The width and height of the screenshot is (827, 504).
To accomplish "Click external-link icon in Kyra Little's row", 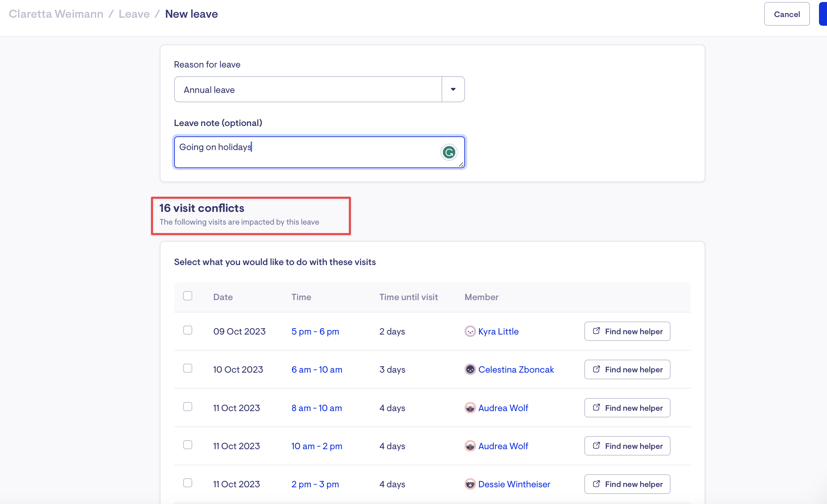I will coord(596,331).
